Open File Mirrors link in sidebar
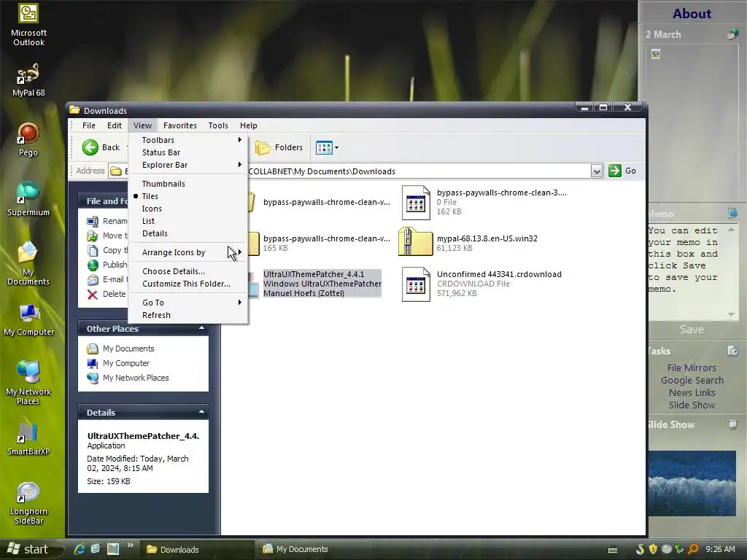 [x=692, y=367]
